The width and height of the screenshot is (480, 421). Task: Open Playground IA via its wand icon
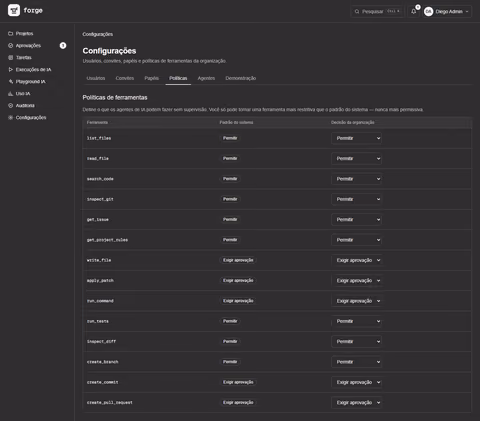[x=10, y=81]
